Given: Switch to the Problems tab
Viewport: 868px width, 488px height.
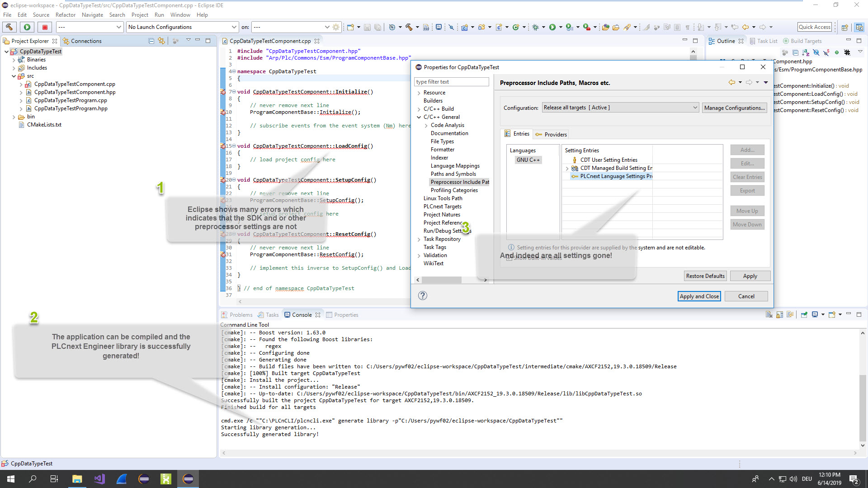Looking at the screenshot, I should (236, 314).
